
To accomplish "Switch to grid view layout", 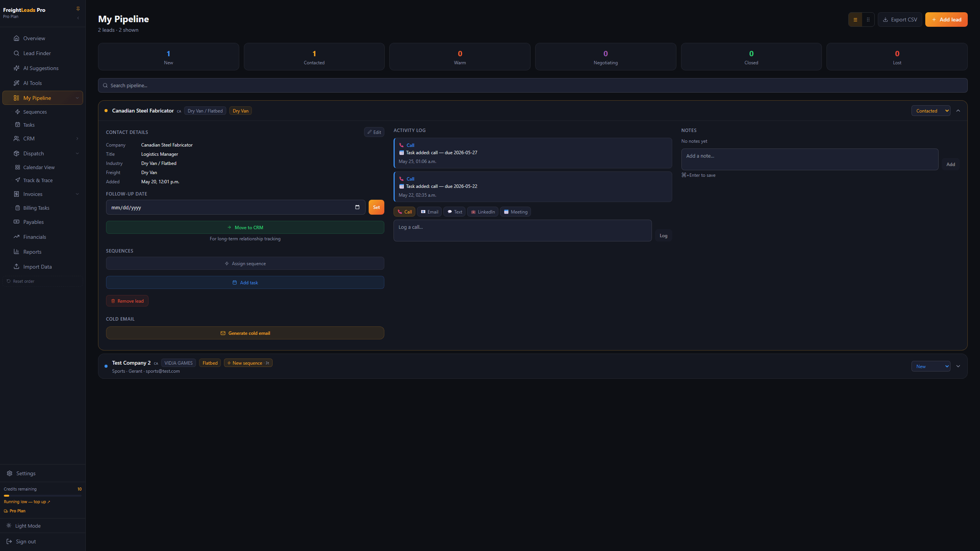I will [868, 20].
